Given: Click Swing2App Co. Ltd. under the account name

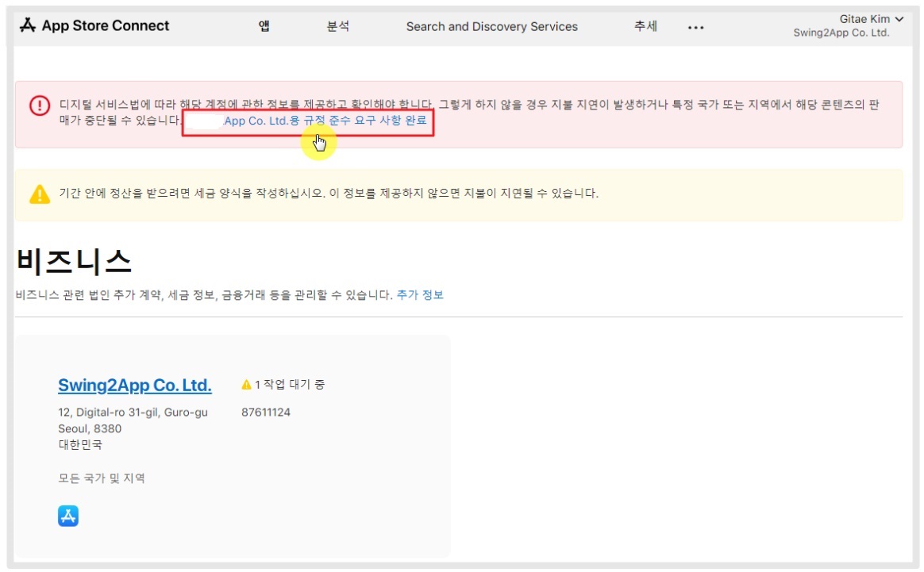Looking at the screenshot, I should [x=841, y=33].
